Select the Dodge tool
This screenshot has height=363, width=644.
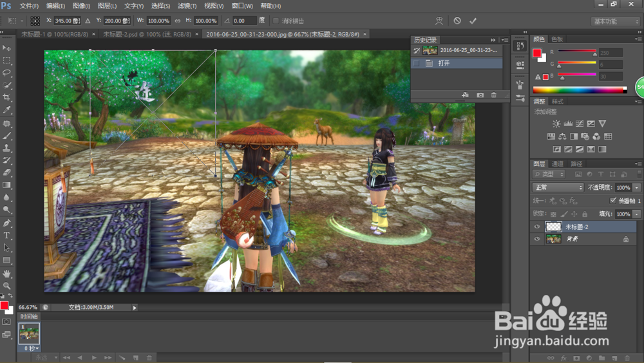pos(6,209)
